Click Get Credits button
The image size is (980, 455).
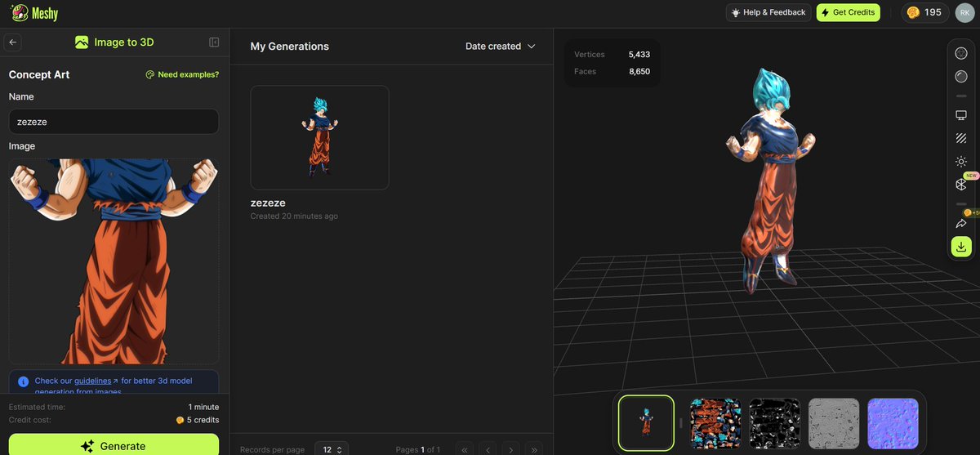[848, 12]
